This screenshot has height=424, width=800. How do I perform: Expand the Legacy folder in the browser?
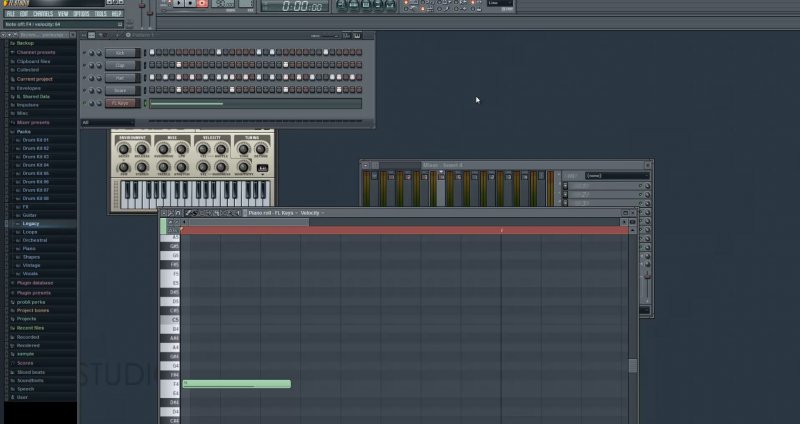pos(31,223)
